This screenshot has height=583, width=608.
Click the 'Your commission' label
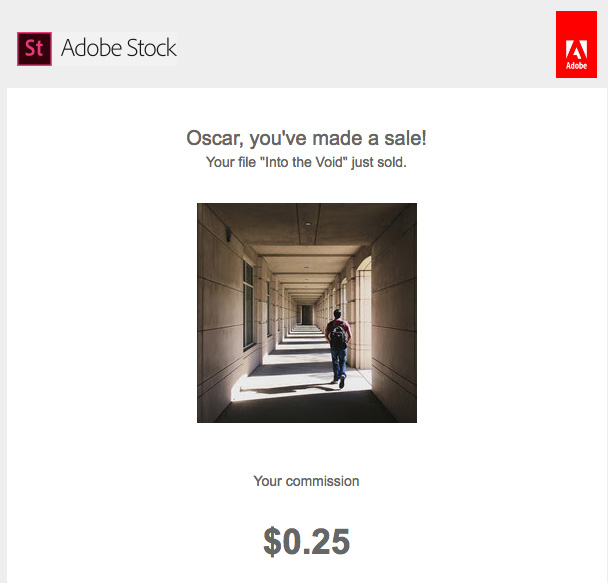306,481
